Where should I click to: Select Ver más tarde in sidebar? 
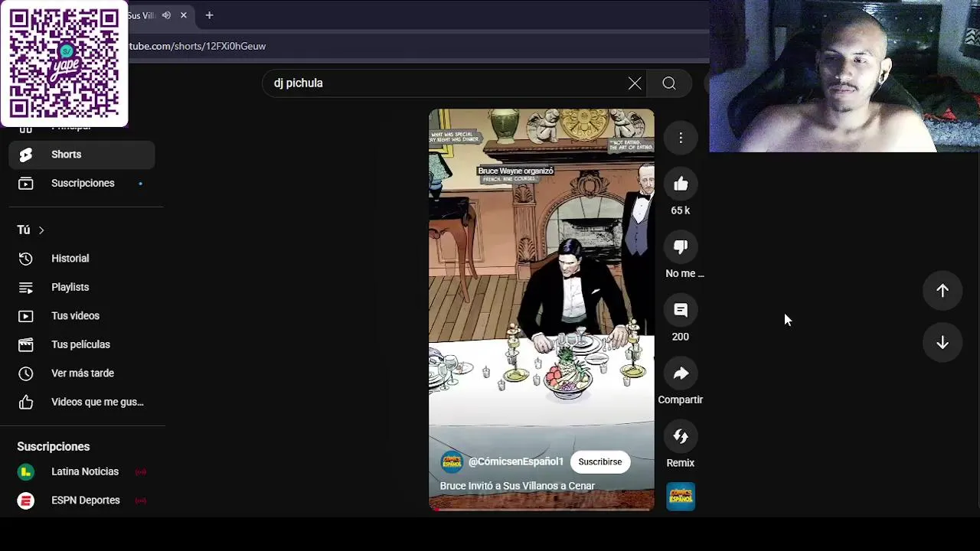click(82, 373)
